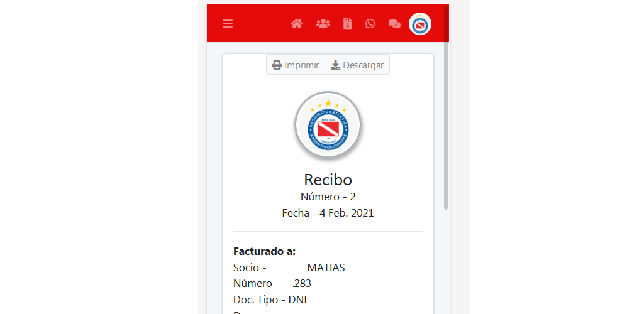
Task: Click the 'Facturado a:' label
Action: pos(265,251)
